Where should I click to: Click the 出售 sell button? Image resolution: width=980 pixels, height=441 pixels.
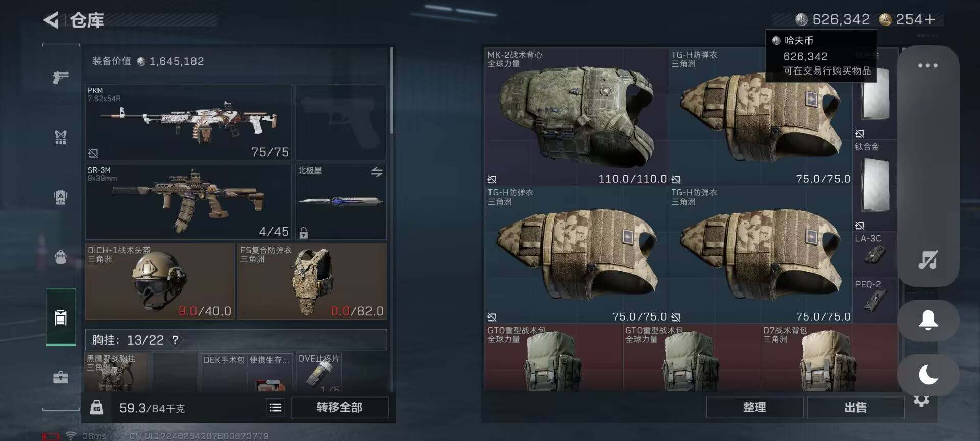click(855, 407)
